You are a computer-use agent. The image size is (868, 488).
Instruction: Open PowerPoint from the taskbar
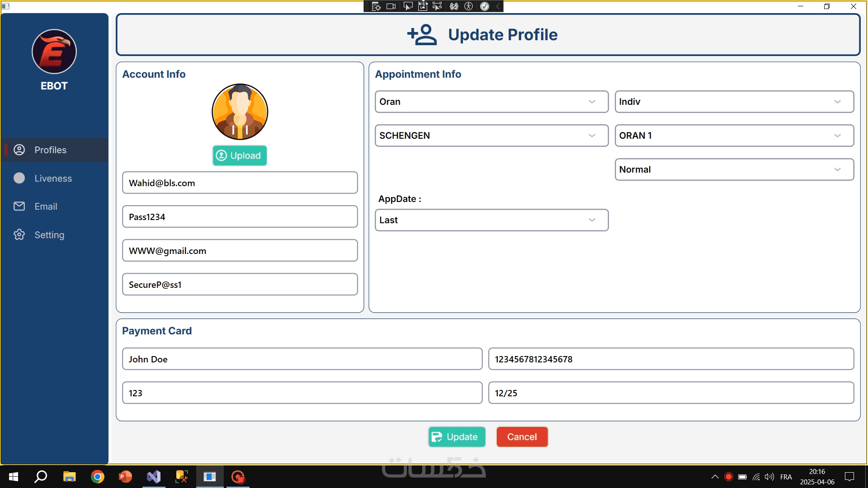coord(125,477)
